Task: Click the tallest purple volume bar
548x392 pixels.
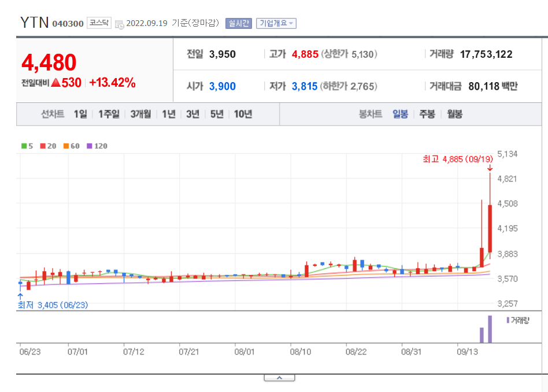Action: (x=490, y=329)
